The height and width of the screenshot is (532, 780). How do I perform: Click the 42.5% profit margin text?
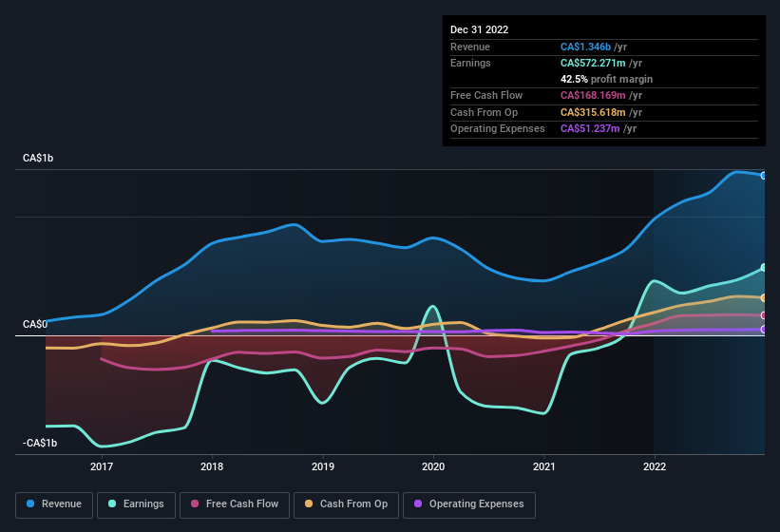606,79
